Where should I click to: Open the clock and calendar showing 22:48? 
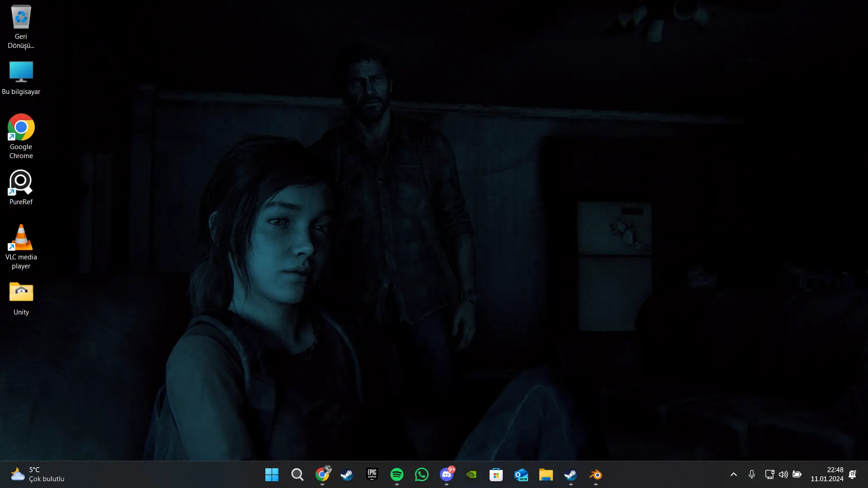click(827, 474)
